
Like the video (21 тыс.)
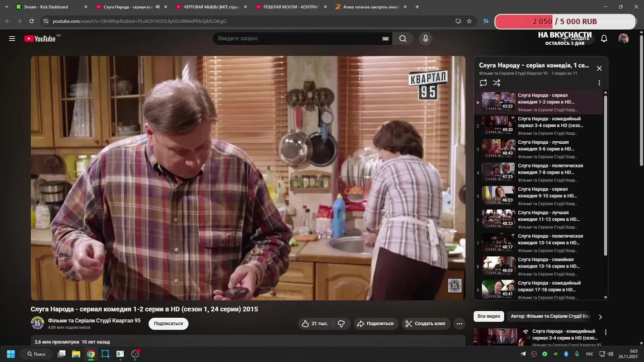315,324
